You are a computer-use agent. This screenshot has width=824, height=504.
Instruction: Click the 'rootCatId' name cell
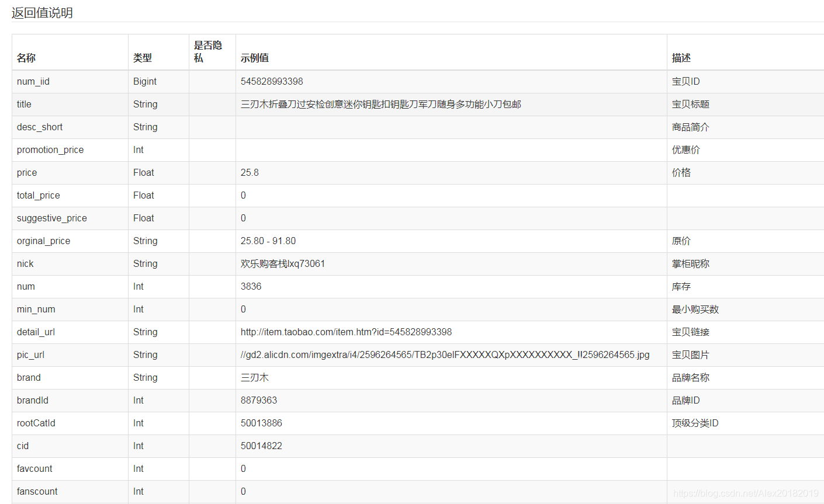(36, 423)
